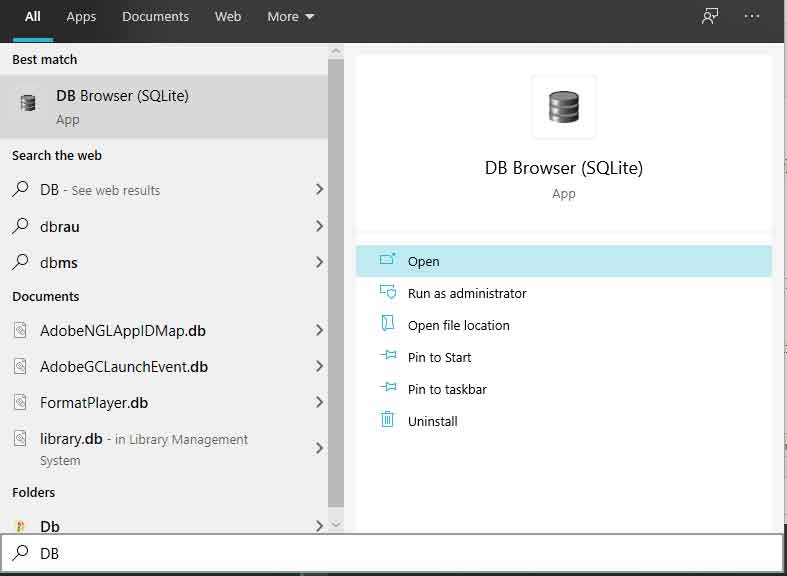Select the dbms web suggestion
787x576 pixels.
pyautogui.click(x=164, y=262)
